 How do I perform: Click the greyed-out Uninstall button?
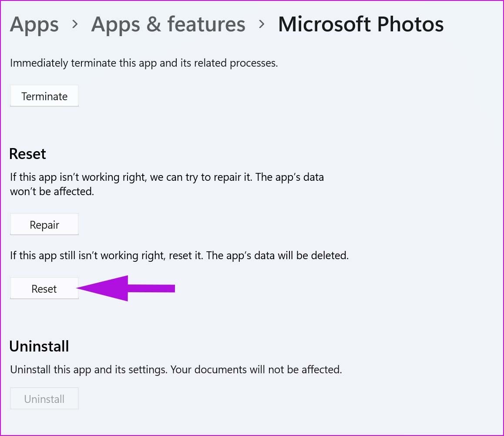(x=44, y=399)
